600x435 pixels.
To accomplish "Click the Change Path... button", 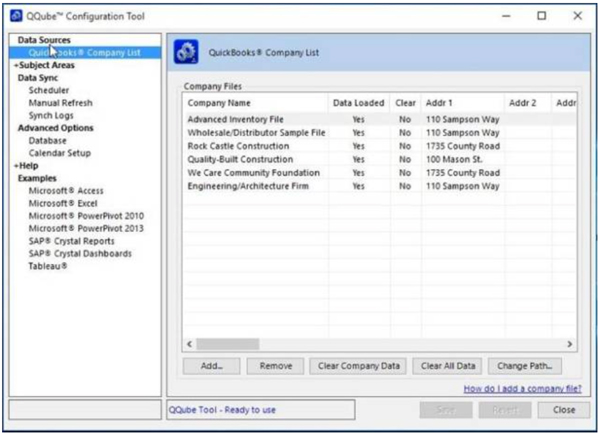I will (x=526, y=366).
